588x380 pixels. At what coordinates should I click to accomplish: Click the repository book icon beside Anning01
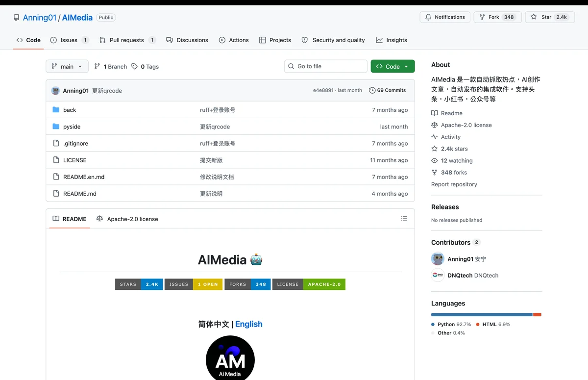(17, 18)
